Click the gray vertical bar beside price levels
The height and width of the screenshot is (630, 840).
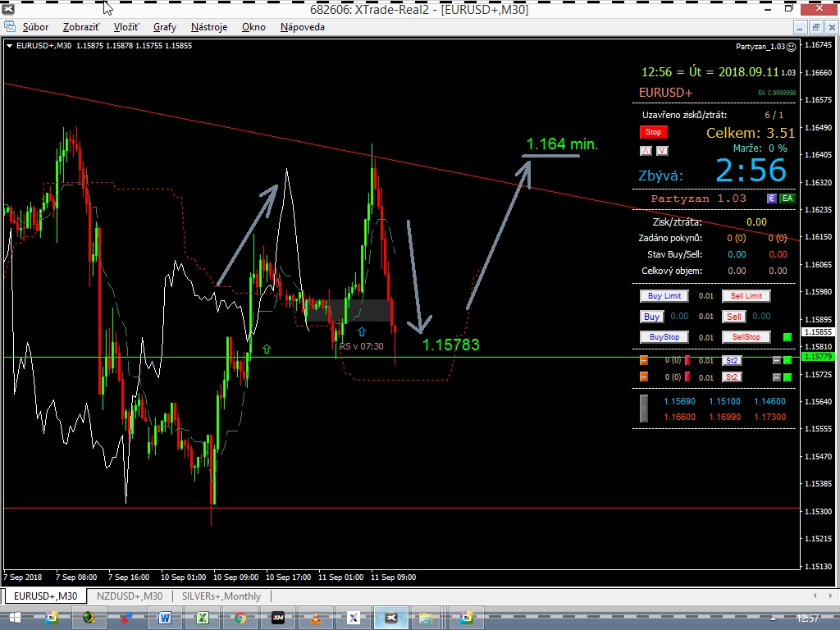(x=644, y=409)
